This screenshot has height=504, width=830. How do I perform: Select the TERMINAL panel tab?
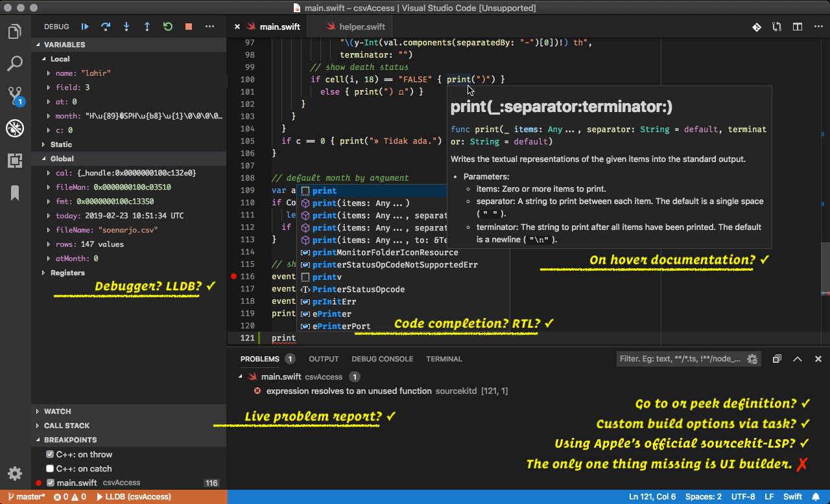coord(444,359)
